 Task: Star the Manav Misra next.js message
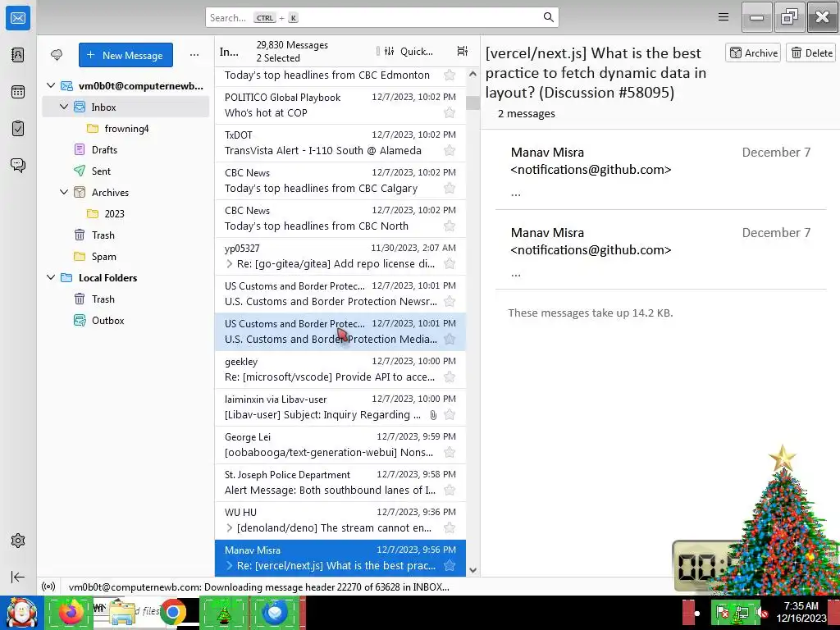450,566
